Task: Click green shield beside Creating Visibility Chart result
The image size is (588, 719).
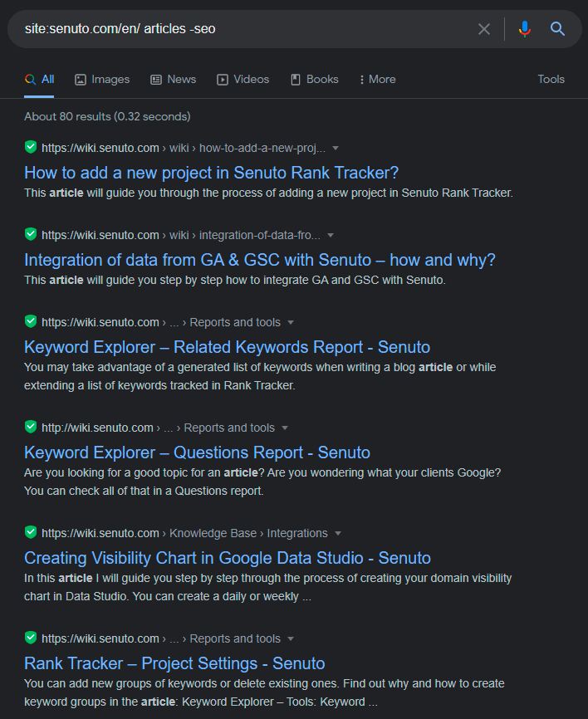Action: point(31,532)
